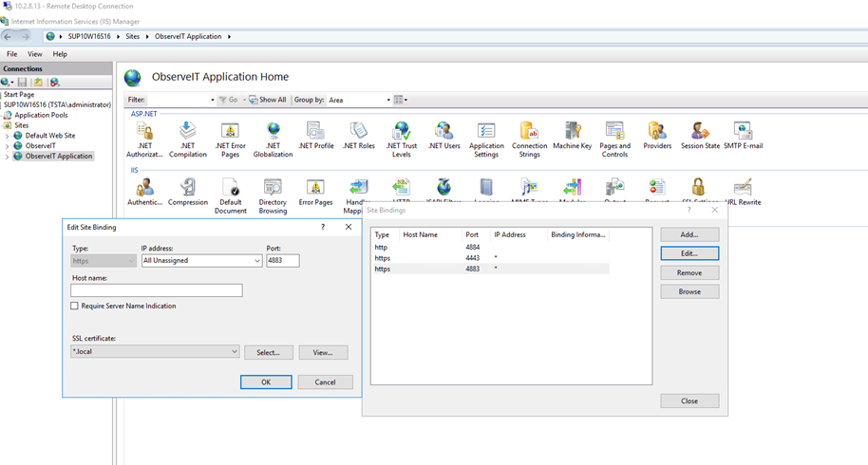
Task: Open the Session State icon
Action: (700, 132)
